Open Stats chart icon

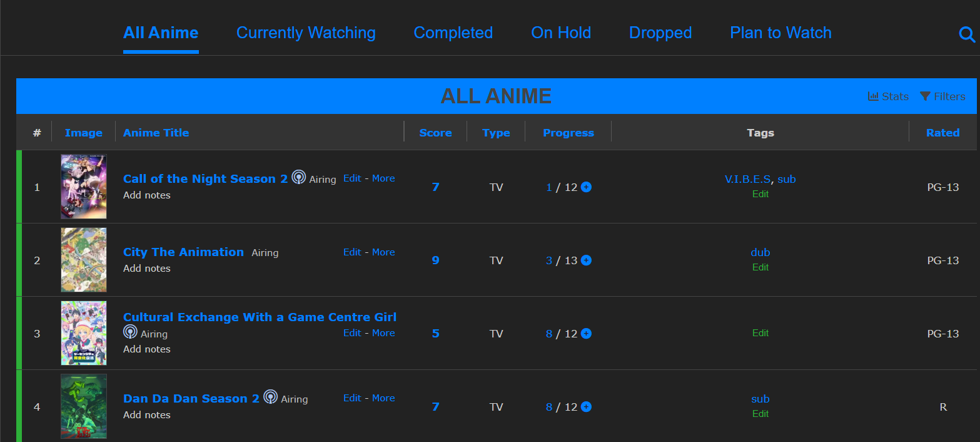click(x=873, y=96)
